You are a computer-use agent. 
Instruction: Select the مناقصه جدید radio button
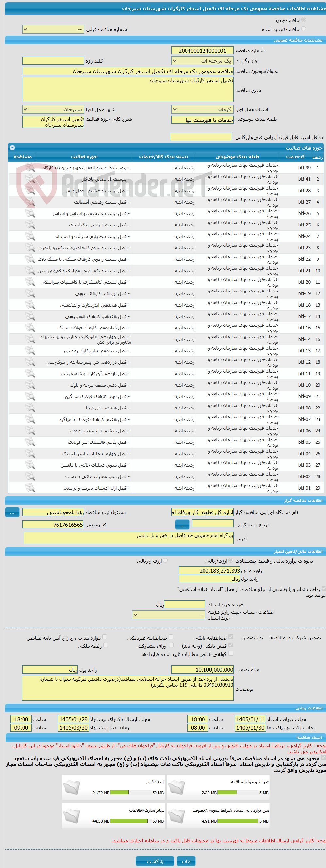[304, 20]
